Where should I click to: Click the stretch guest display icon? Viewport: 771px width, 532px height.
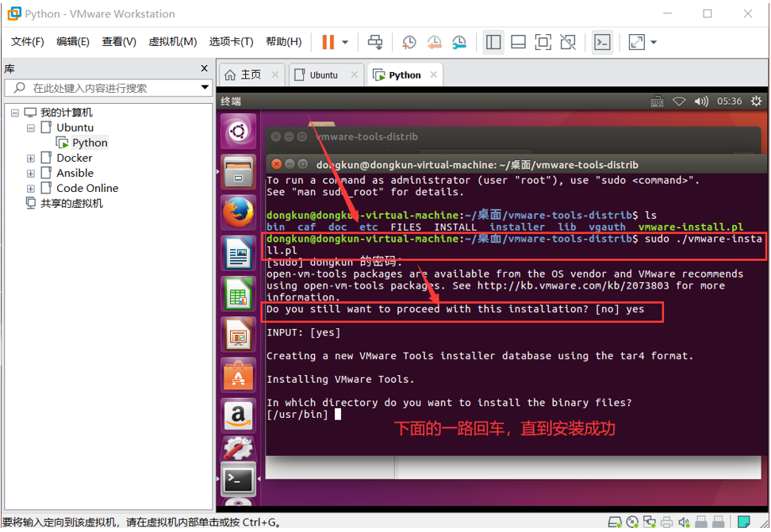click(637, 42)
